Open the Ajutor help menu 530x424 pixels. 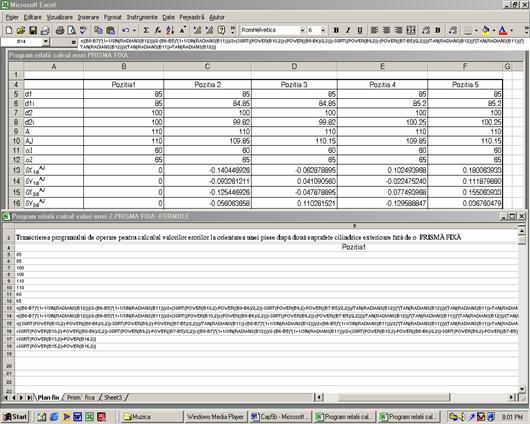(x=217, y=17)
